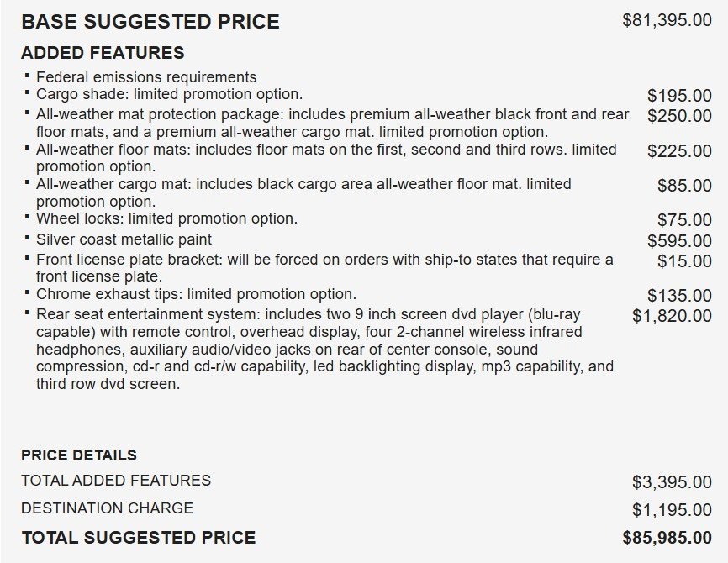Click the Federal emissions requirements item
The height and width of the screenshot is (563, 728).
pyautogui.click(x=146, y=77)
